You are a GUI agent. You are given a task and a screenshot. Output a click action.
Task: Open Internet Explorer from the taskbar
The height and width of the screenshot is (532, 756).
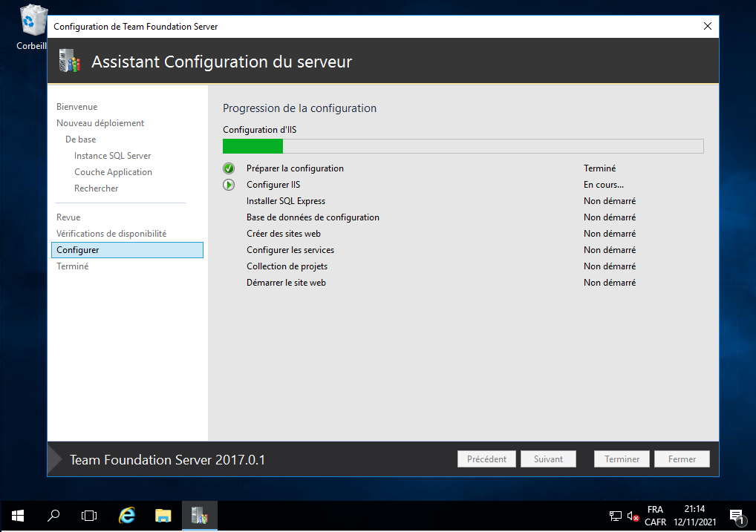[x=127, y=516]
